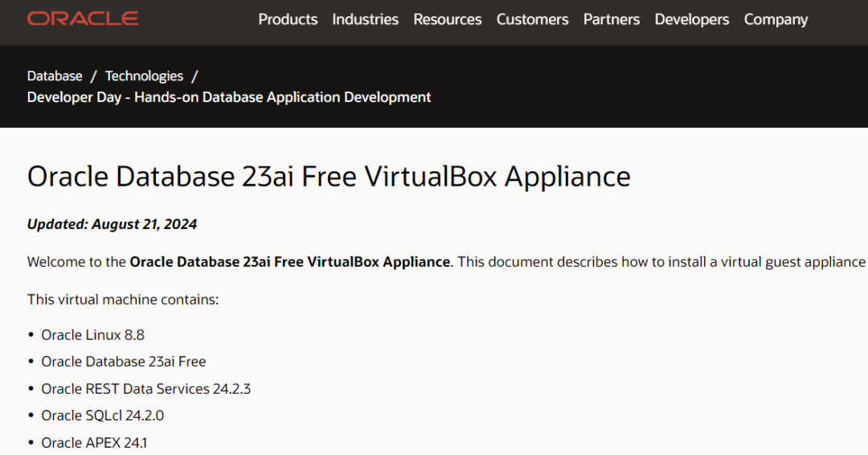Viewport: 868px width, 455px height.
Task: Go to the Database breadcrumb link
Action: (55, 76)
